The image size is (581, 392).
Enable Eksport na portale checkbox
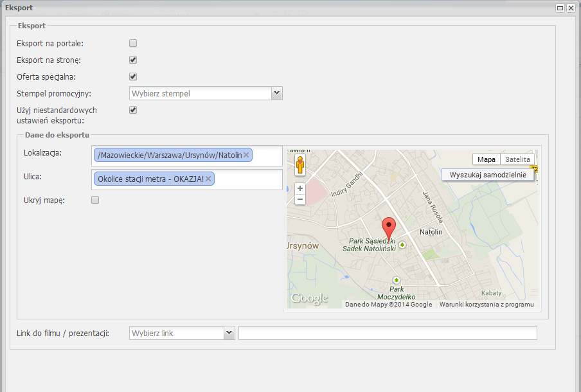pos(133,43)
